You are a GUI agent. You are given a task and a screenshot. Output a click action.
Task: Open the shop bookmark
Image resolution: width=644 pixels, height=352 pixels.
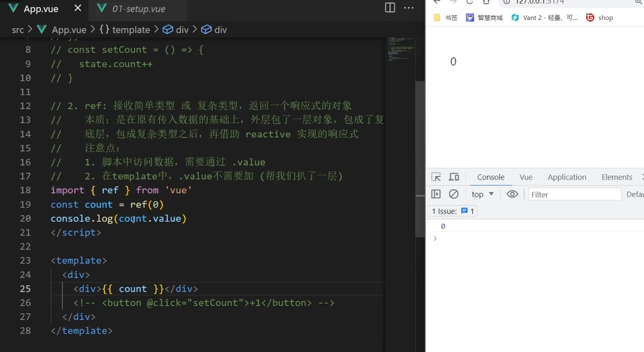(600, 18)
